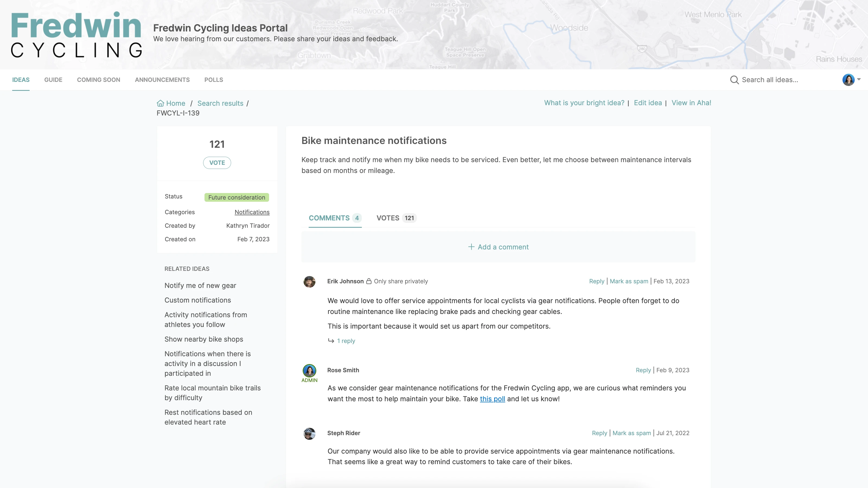
Task: Select the VOTE button for this idea
Action: (217, 162)
